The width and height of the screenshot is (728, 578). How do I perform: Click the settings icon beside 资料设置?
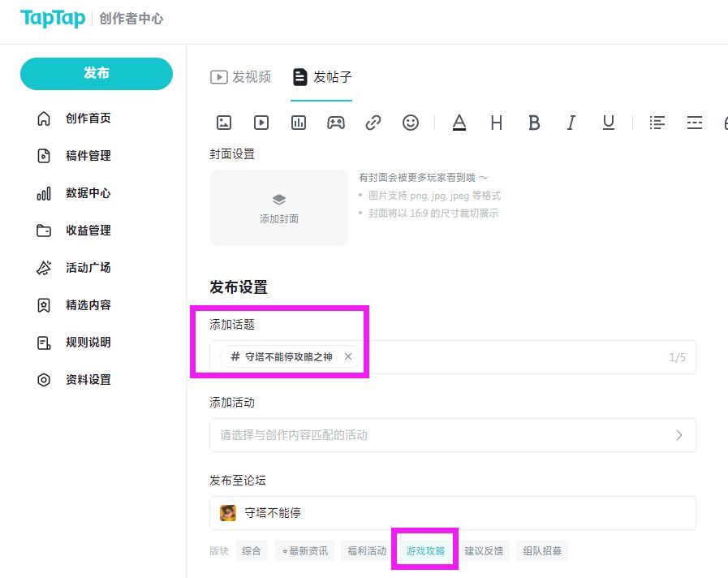44,380
